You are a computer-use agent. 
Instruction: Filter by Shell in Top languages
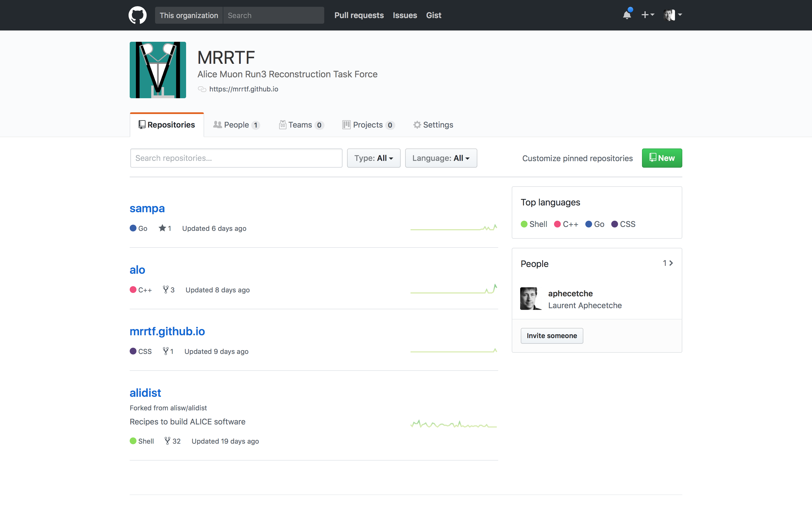[x=534, y=224]
